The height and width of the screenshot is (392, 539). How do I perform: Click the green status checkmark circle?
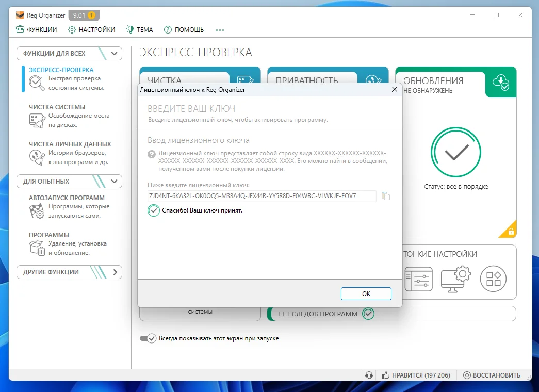coord(456,152)
